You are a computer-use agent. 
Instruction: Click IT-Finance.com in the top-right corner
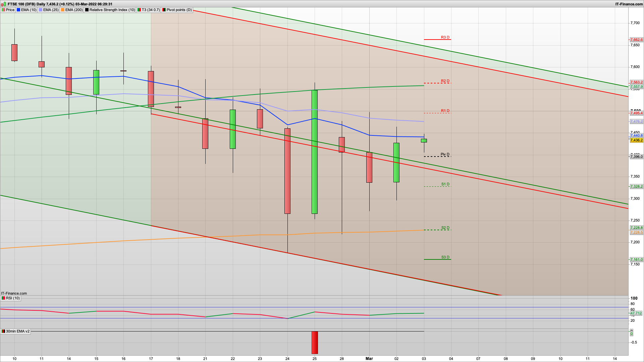(629, 4)
